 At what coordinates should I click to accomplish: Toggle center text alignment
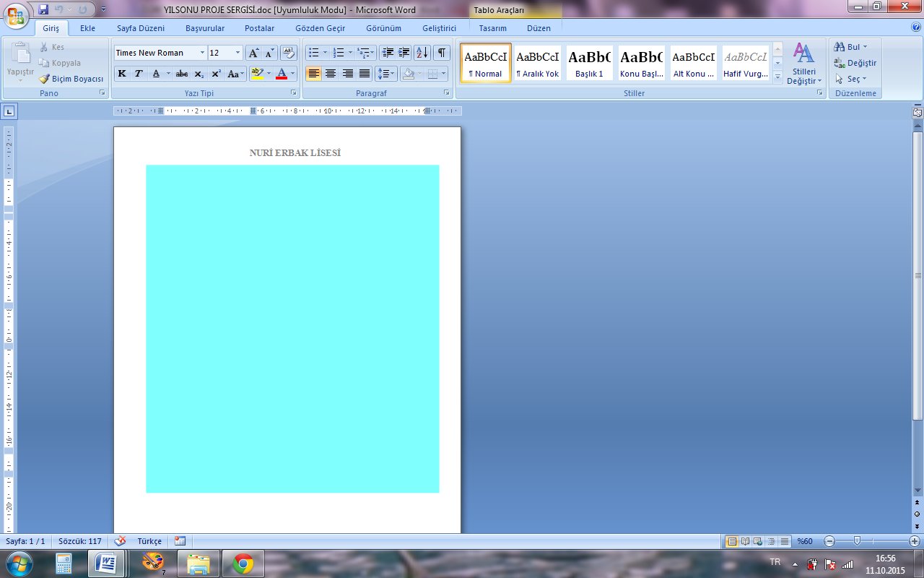[331, 74]
